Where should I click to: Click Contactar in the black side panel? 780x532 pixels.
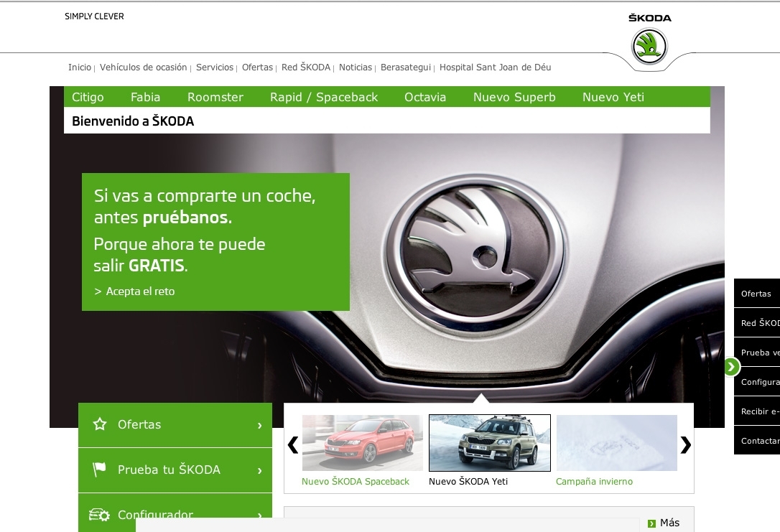pyautogui.click(x=756, y=440)
